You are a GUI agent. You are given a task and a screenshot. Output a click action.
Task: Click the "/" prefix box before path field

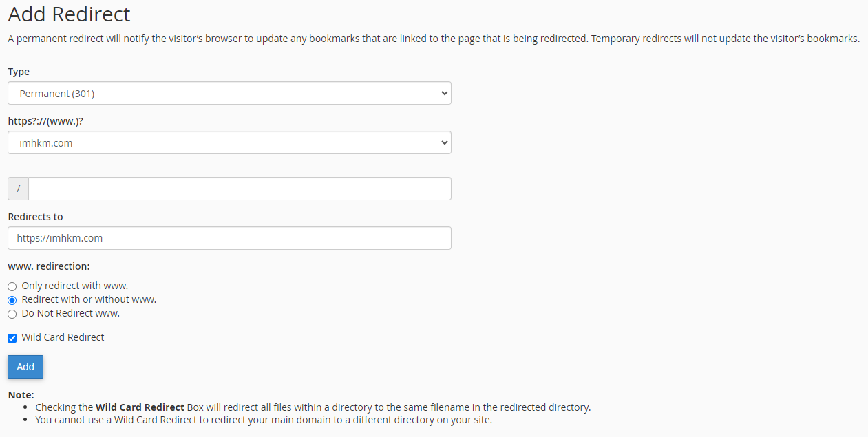pos(19,189)
